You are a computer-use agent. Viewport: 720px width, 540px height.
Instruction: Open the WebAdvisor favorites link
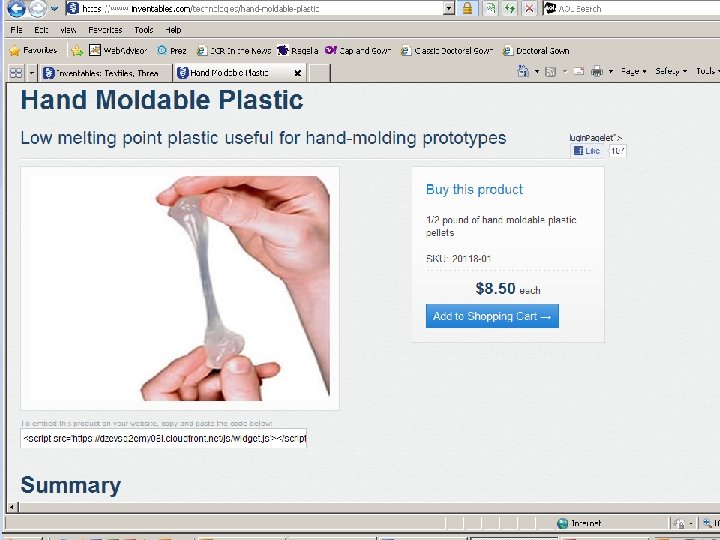118,51
